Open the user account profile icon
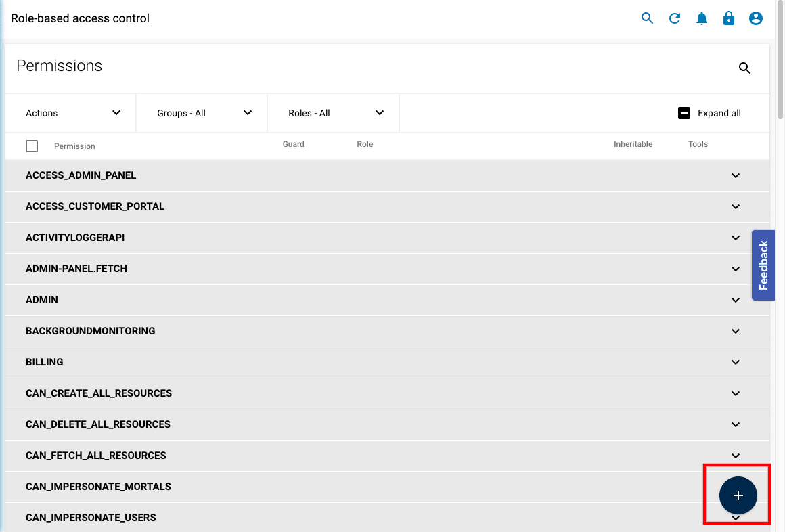The height and width of the screenshot is (532, 785). [755, 18]
